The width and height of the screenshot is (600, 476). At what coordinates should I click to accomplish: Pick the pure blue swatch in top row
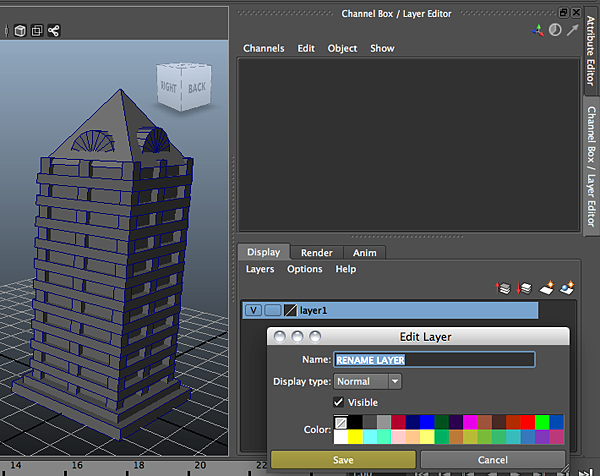pos(427,422)
